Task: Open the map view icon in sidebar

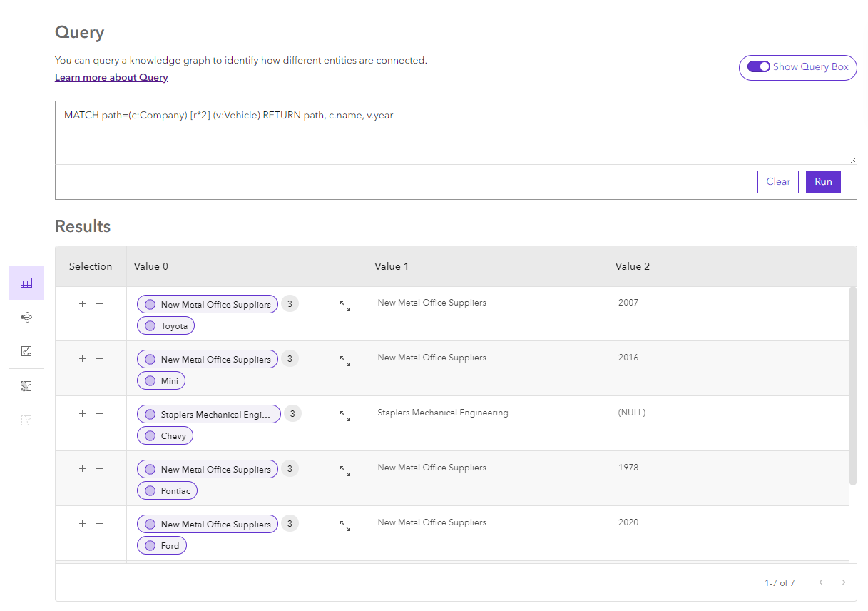Action: (x=26, y=351)
